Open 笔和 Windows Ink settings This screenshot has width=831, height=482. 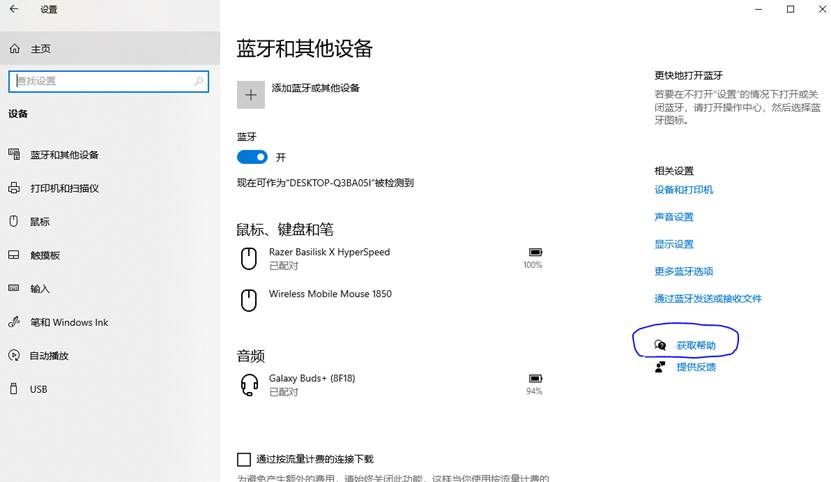click(69, 322)
